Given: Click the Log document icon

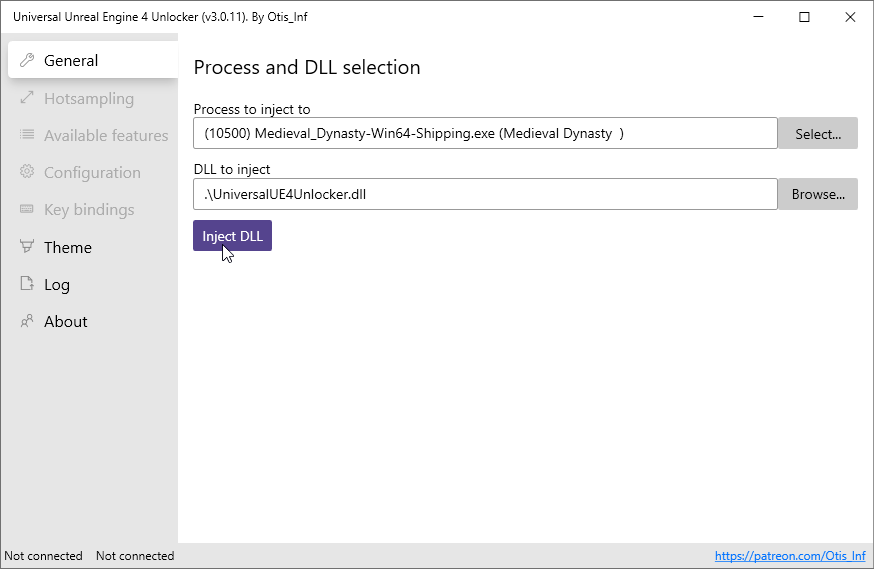Looking at the screenshot, I should coord(27,284).
